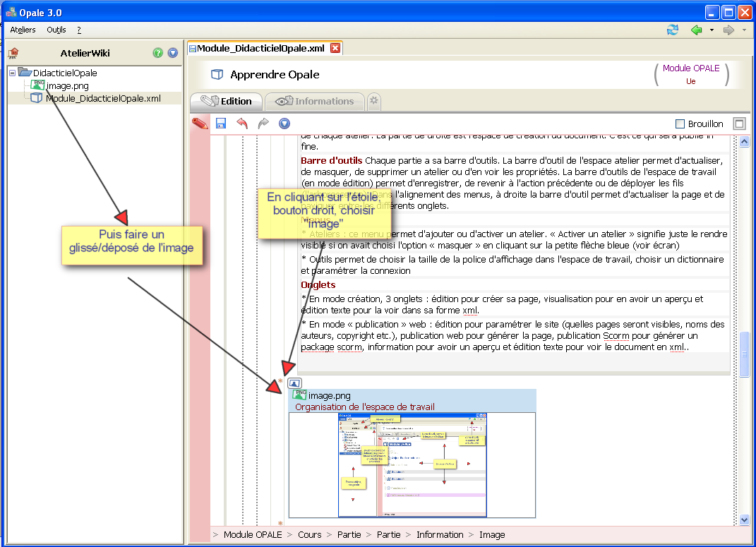The height and width of the screenshot is (547, 756).
Task: Click the Opale 3.0 title bar icon
Action: (x=11, y=12)
